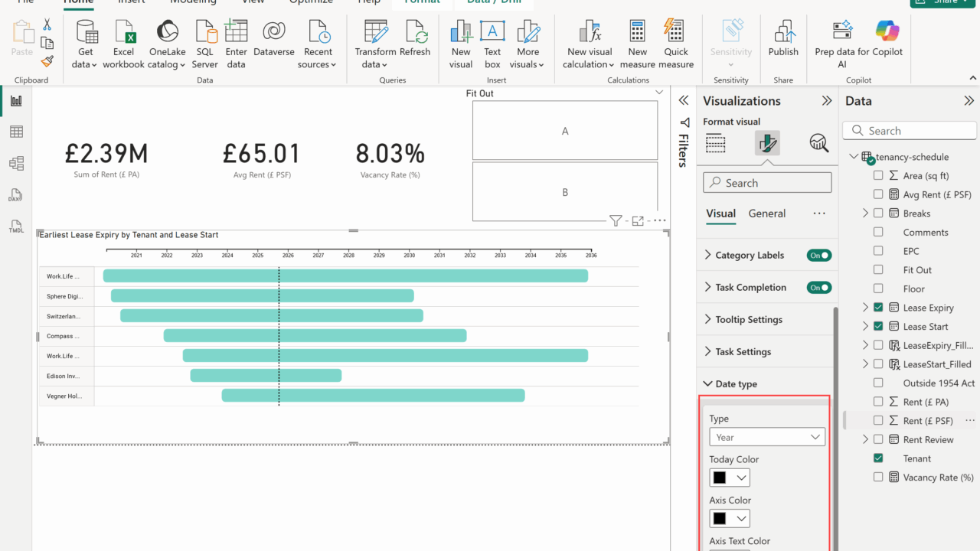Image resolution: width=980 pixels, height=551 pixels.
Task: Toggle Task Completion switch off
Action: (819, 288)
